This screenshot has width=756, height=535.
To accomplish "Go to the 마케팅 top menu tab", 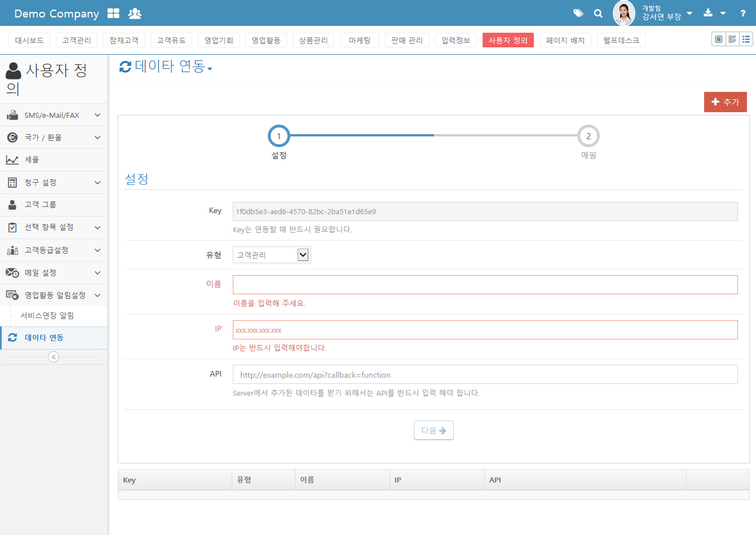I will 360,40.
